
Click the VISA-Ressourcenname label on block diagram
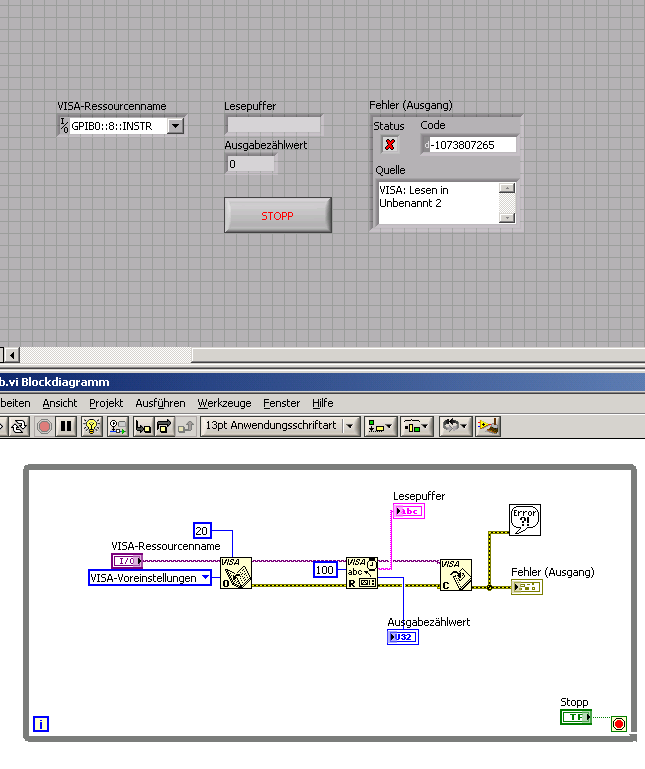[166, 546]
